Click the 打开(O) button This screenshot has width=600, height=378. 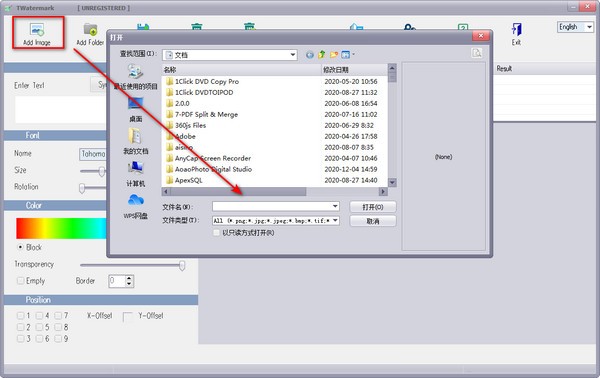pos(373,207)
